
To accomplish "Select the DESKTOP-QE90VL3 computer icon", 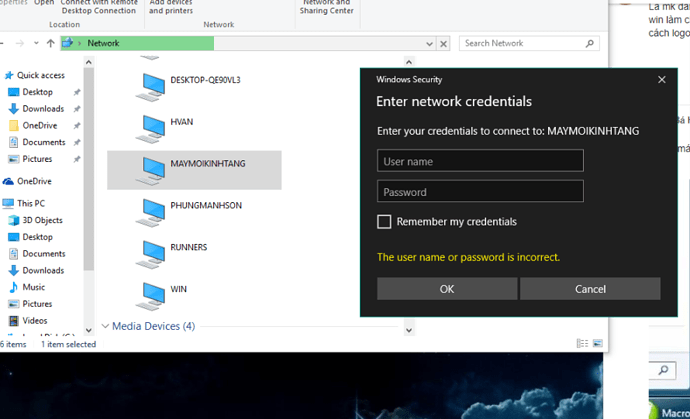I will click(x=152, y=78).
